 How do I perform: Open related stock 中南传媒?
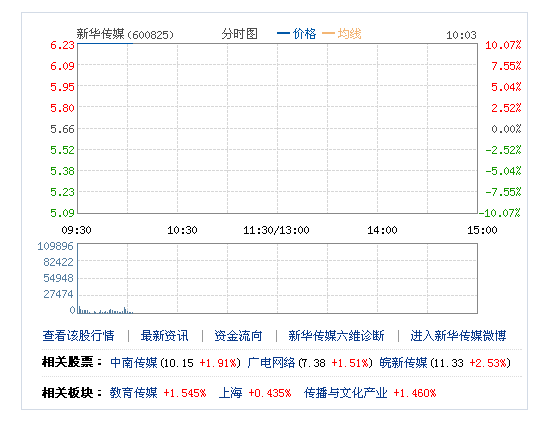pos(134,363)
